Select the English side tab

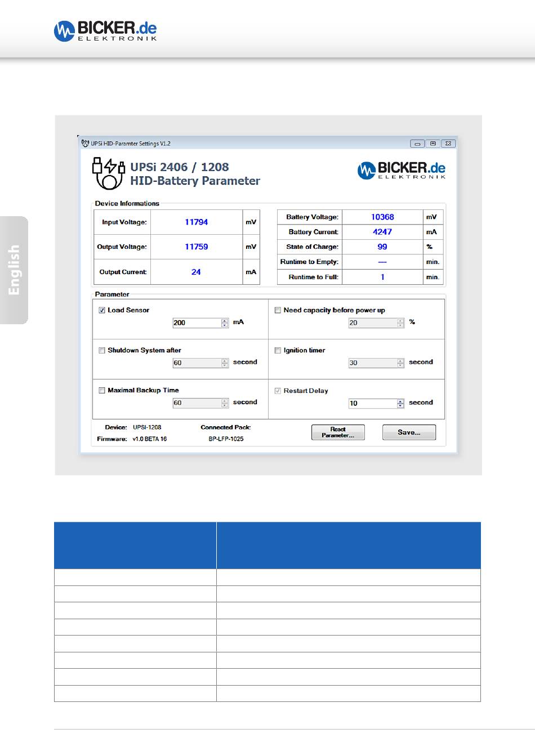coord(14,270)
